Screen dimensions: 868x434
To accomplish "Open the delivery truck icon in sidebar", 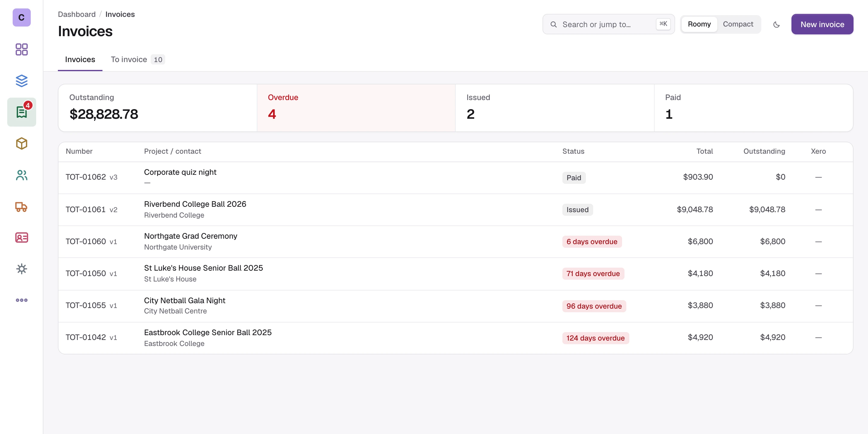I will click(22, 206).
